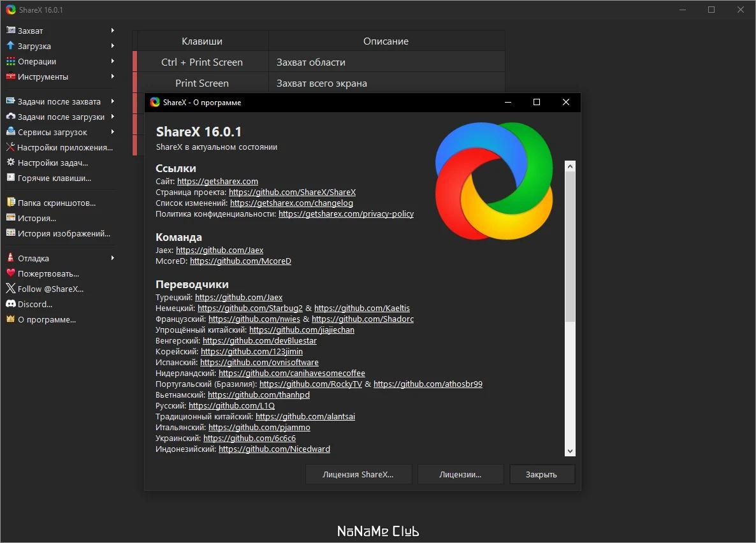
Task: Expand the Захват submenu arrow
Action: (112, 31)
